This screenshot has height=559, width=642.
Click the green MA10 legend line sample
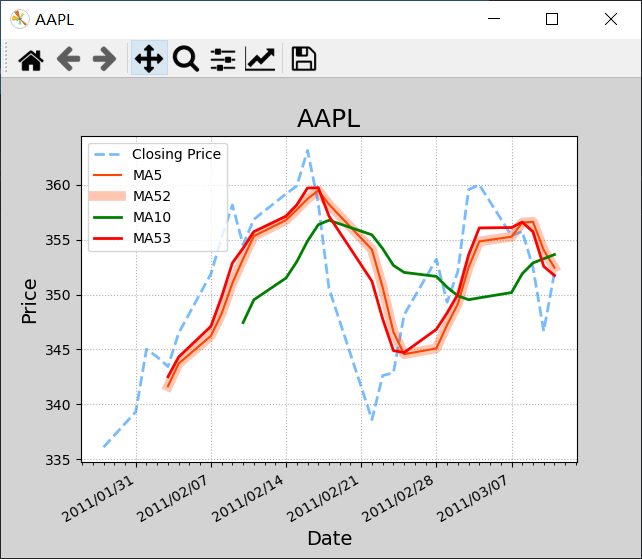tap(108, 217)
